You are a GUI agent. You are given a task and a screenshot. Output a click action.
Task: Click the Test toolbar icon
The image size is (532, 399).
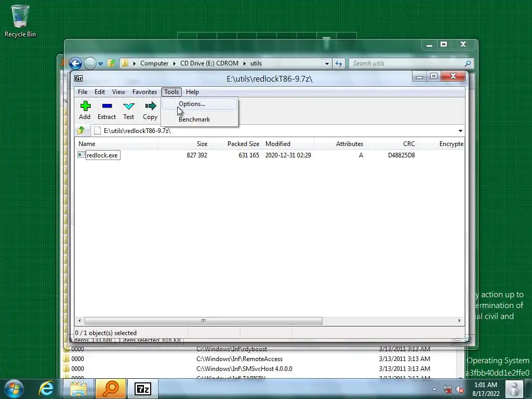129,106
